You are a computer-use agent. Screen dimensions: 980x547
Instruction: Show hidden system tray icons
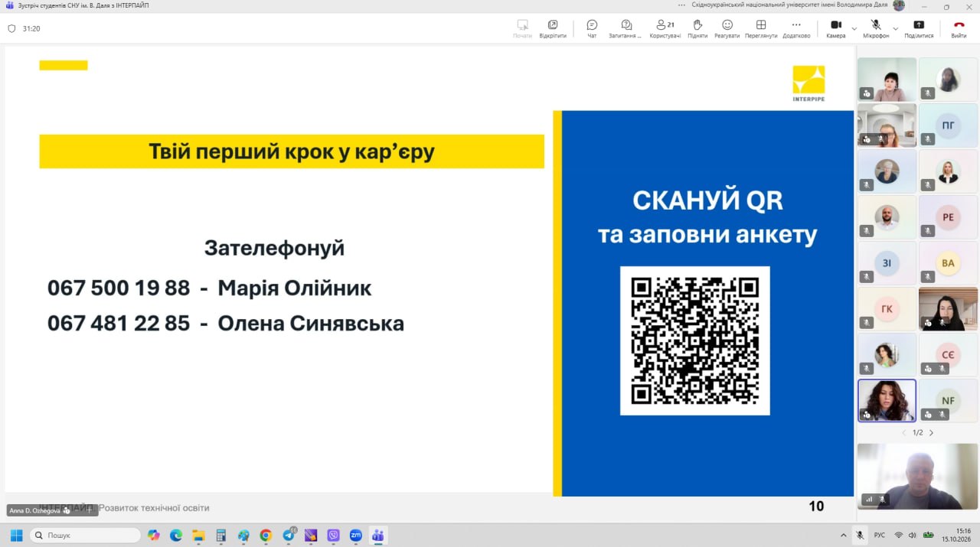(844, 535)
